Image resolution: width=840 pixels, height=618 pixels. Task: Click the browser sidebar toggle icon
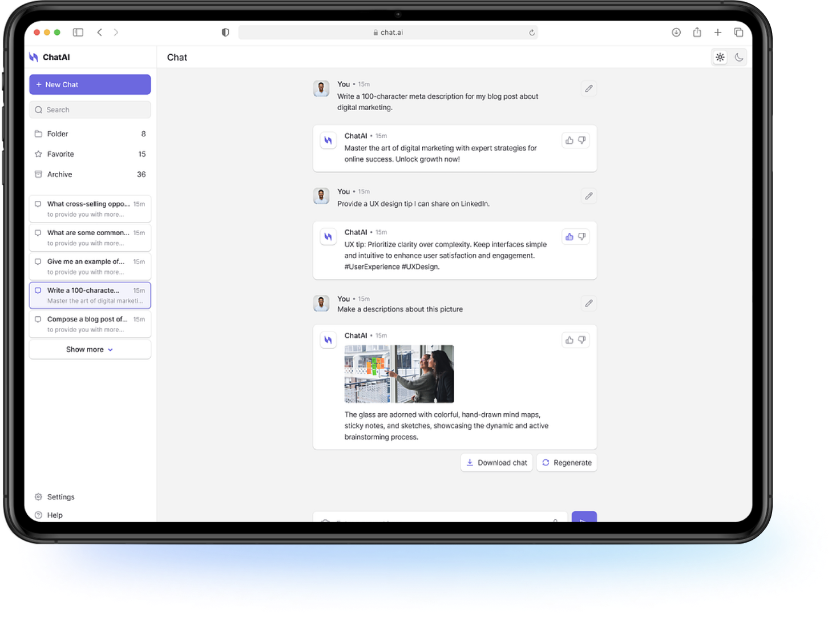click(78, 33)
